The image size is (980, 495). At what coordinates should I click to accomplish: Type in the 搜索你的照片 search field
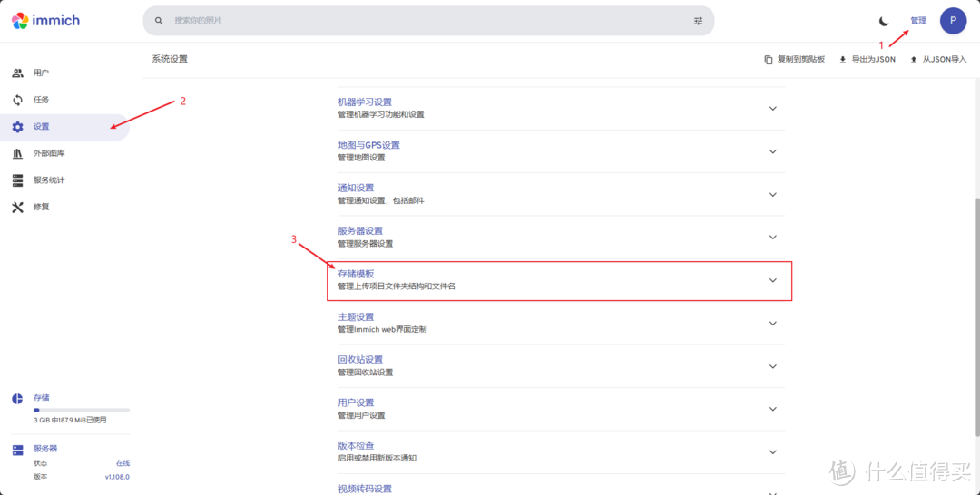426,21
